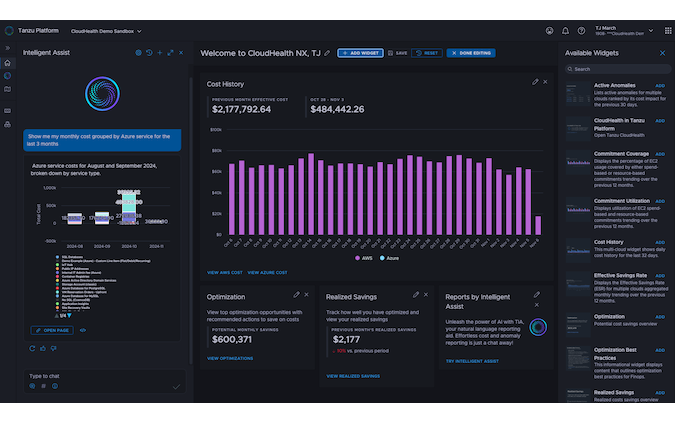Open CloudHealth Demo Sandbox dropdown

106,31
